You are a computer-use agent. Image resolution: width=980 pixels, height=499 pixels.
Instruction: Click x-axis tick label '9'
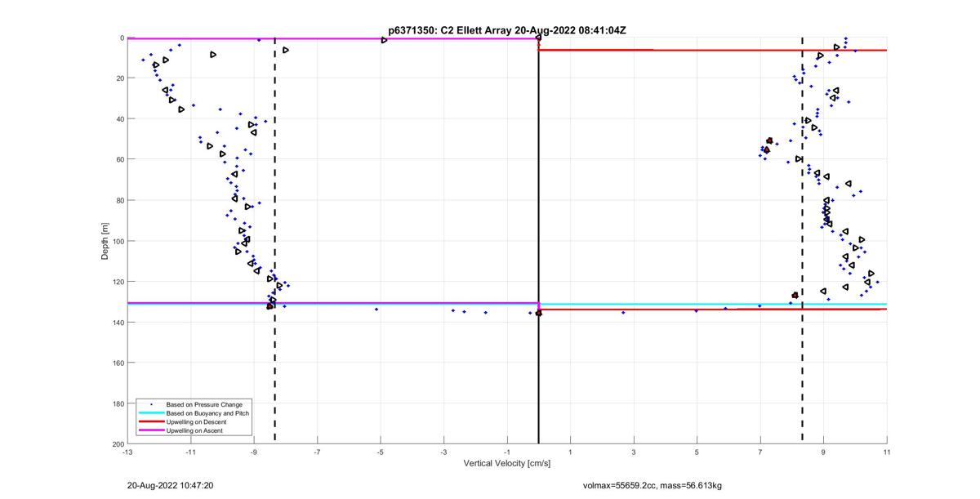(823, 452)
